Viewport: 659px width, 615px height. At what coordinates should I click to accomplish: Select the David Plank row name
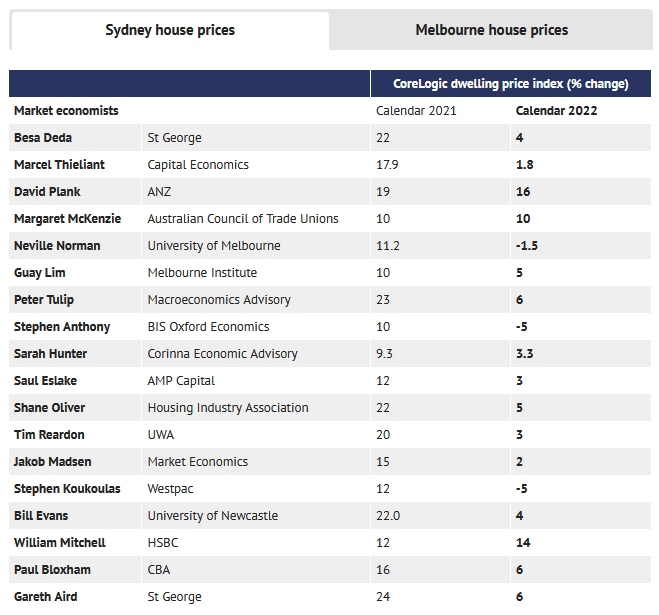pyautogui.click(x=47, y=192)
